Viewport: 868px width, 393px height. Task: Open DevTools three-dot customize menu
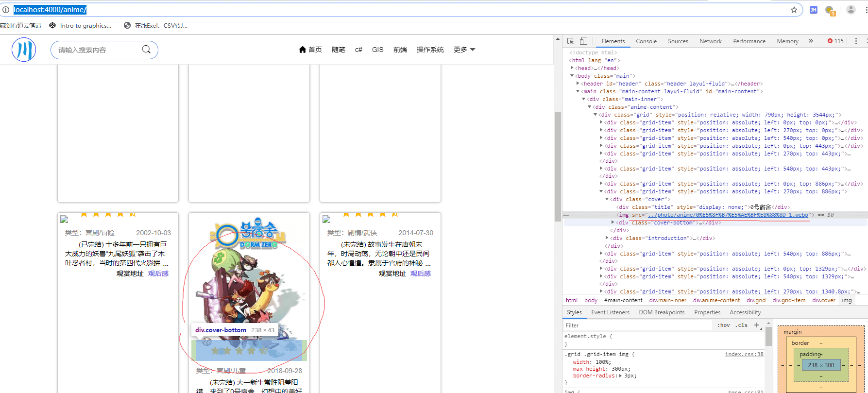click(x=856, y=41)
